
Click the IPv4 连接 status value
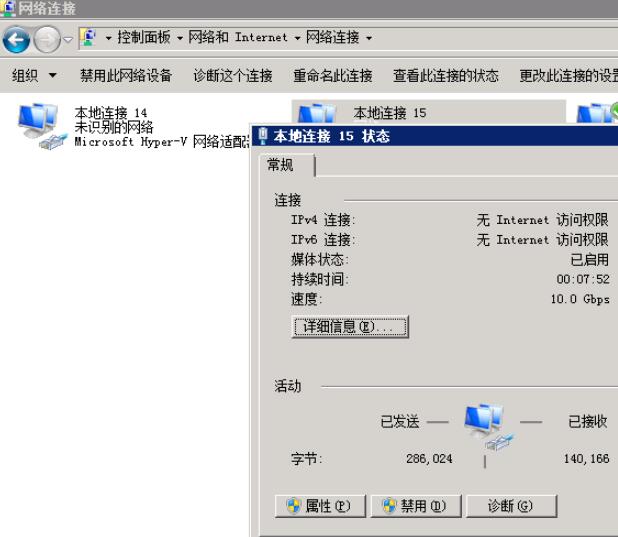pos(542,220)
